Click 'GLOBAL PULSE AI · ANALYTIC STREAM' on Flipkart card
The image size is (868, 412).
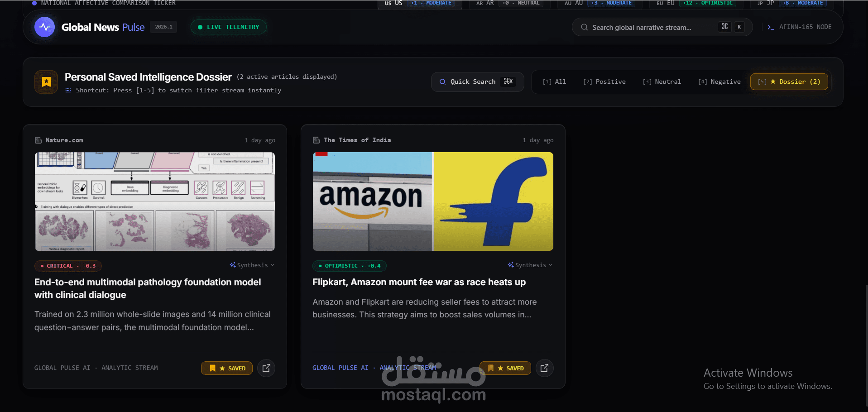374,368
